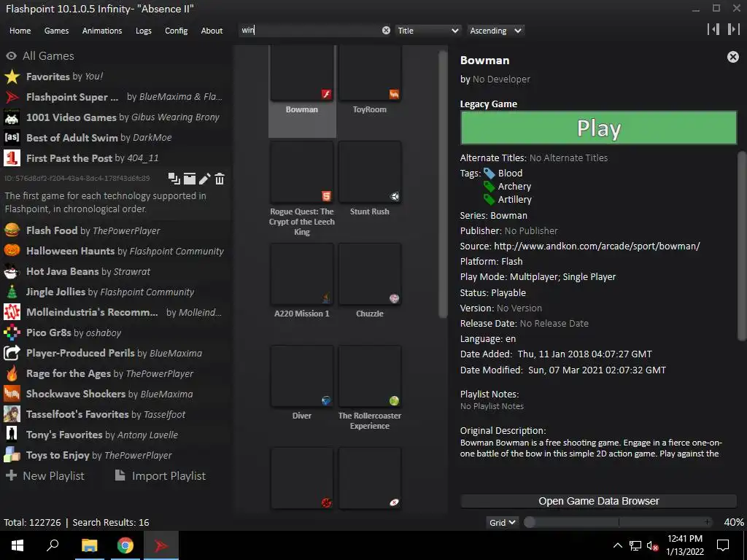
Task: Select Toys to Enjoy playlist
Action: (116, 455)
